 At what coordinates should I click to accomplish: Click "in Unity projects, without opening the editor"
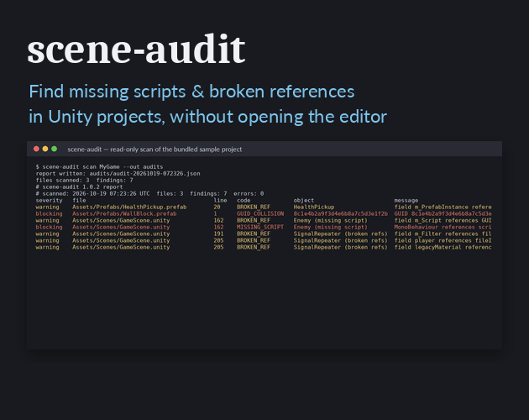click(208, 117)
